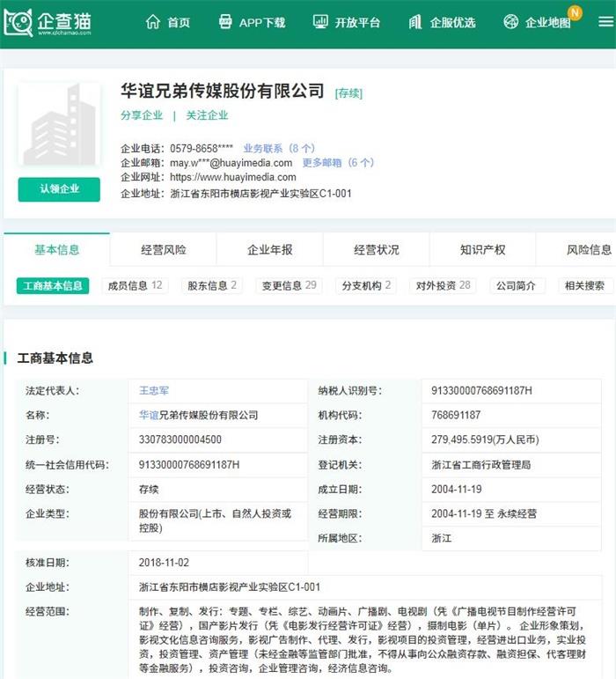Viewport: 616px width, 679px height.
Task: Click the APP下载 printer-style icon
Action: [x=225, y=22]
